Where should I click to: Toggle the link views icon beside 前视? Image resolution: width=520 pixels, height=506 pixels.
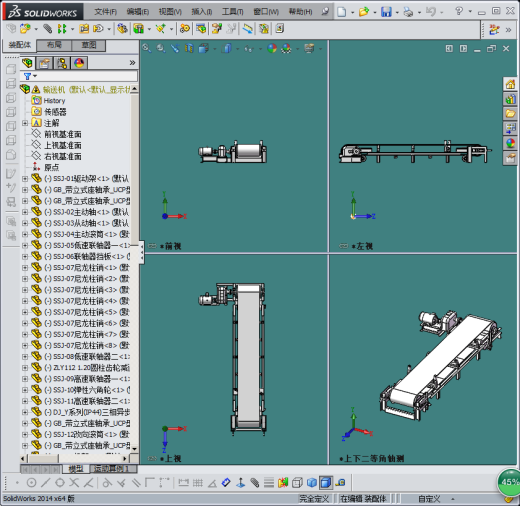point(152,246)
